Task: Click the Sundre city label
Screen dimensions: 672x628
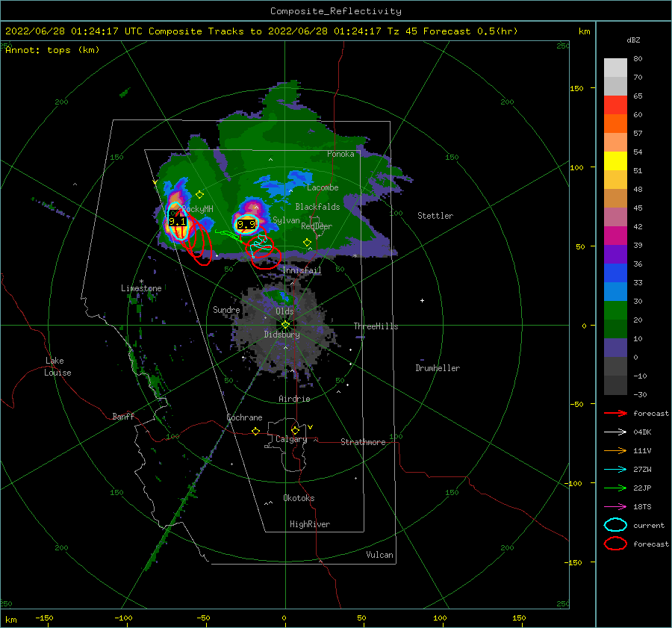Action: 226,309
